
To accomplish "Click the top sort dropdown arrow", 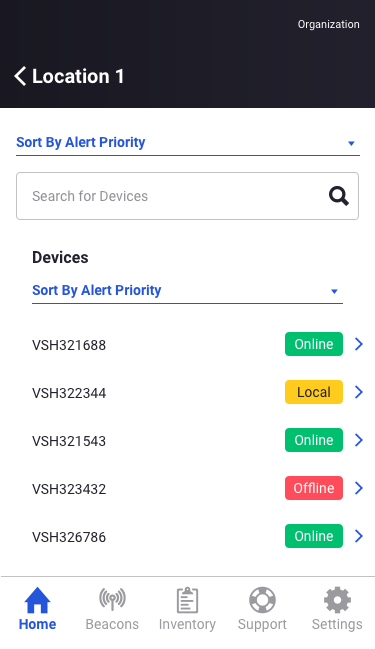I will 351,144.
